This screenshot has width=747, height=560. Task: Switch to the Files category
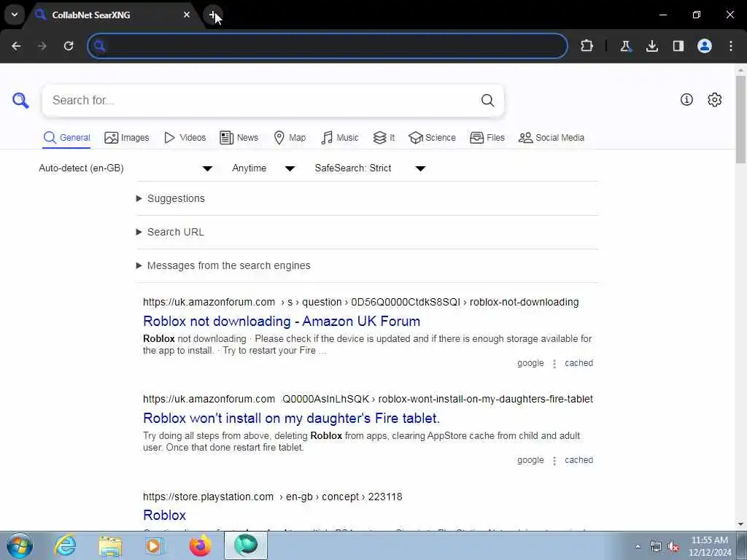pyautogui.click(x=487, y=138)
